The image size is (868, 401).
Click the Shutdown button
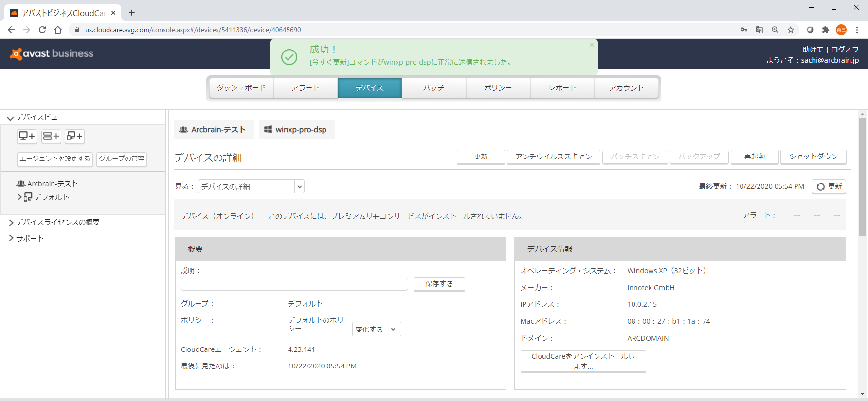814,157
